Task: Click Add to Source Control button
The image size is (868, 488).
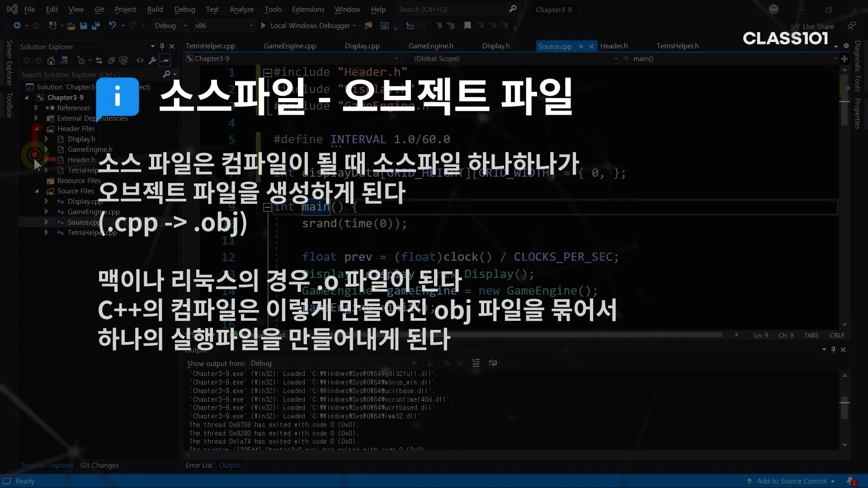Action: pyautogui.click(x=791, y=481)
